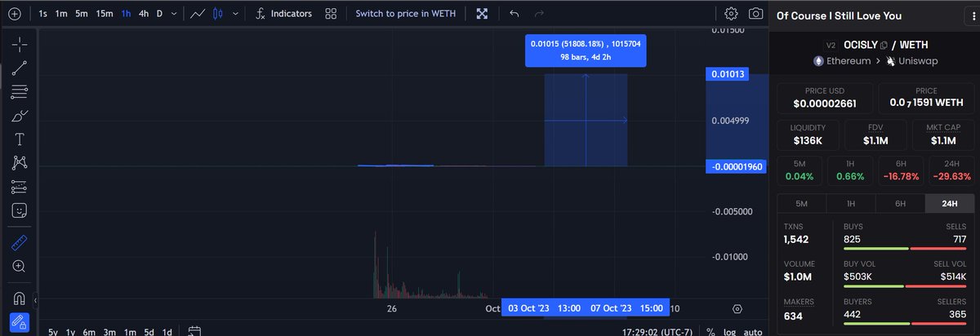Click the compare or add symbol plus icon
980x336 pixels.
tap(14, 14)
